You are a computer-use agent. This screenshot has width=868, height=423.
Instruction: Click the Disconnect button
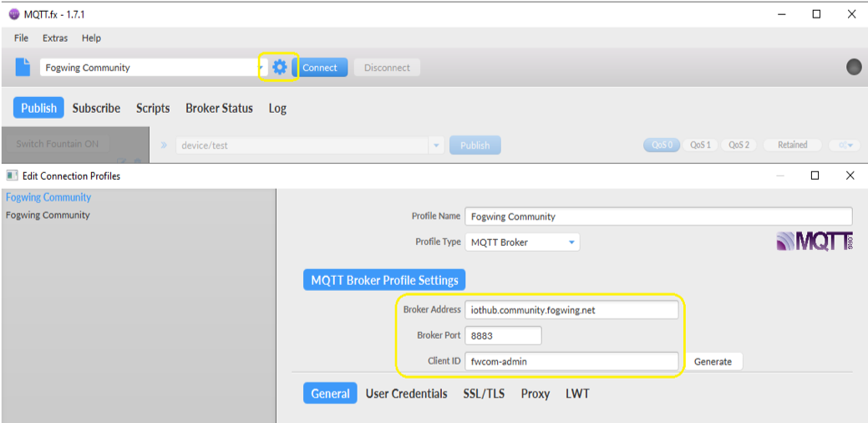click(387, 68)
